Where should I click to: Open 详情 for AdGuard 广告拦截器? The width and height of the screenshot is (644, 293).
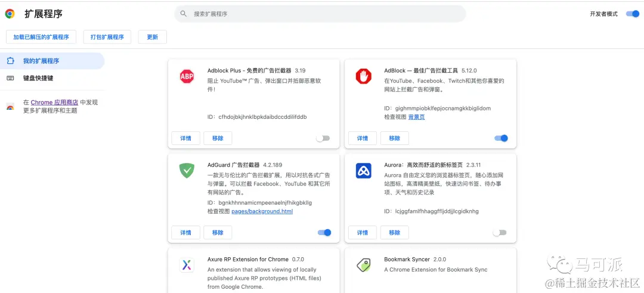click(x=185, y=233)
